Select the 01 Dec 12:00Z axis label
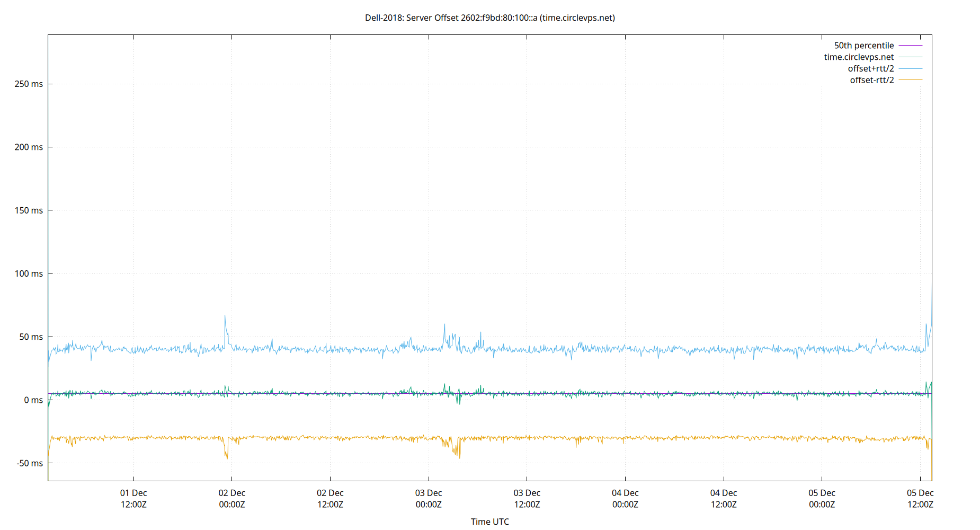Screen dimensions: 980x530 click(x=134, y=498)
